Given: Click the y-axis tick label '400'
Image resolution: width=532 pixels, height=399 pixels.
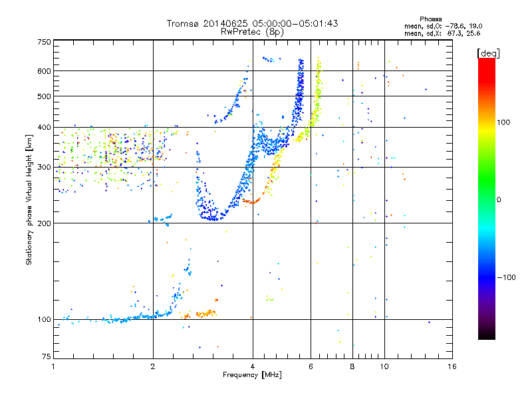Looking at the screenshot, I should tap(44, 127).
